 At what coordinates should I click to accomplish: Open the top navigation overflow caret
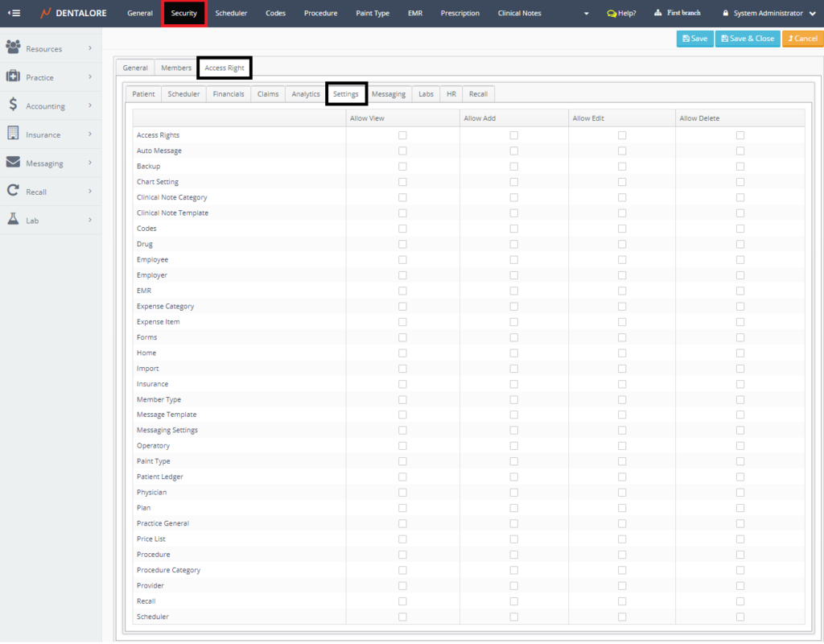coord(586,14)
